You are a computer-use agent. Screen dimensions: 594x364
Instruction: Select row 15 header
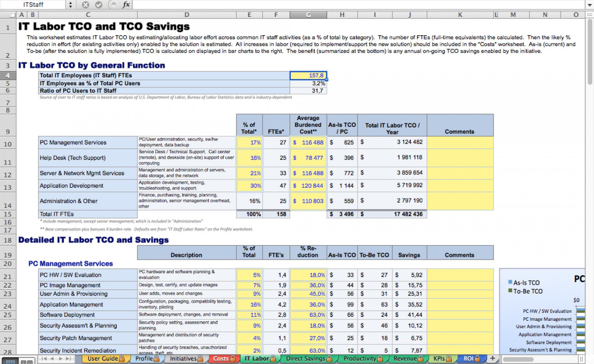point(8,214)
